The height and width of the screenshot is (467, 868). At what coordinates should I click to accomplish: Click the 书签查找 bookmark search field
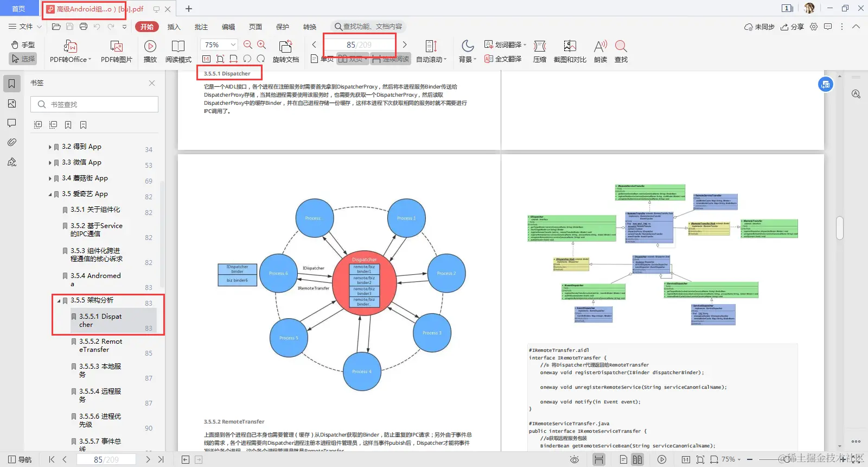(x=94, y=104)
